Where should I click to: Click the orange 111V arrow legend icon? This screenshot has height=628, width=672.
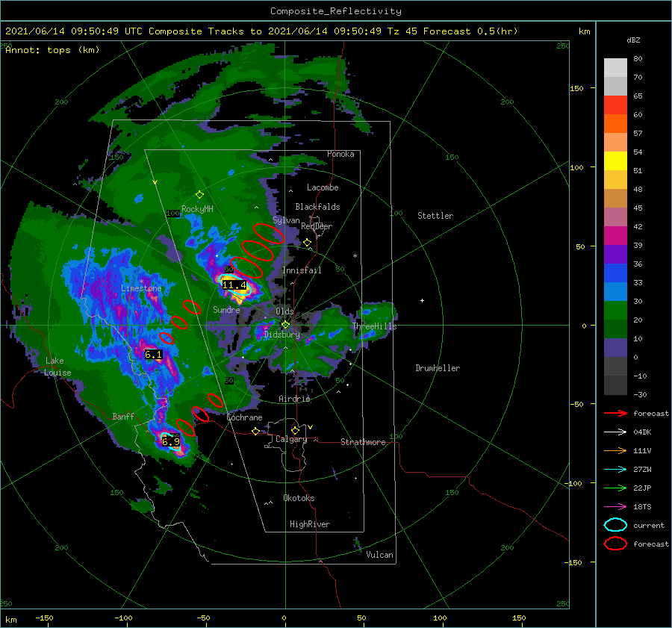[615, 450]
